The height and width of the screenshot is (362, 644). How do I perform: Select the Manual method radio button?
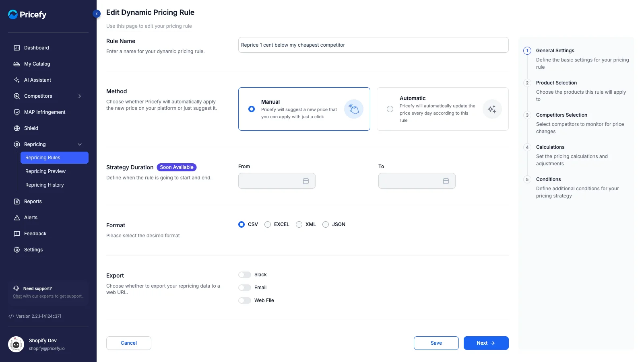[x=252, y=109]
